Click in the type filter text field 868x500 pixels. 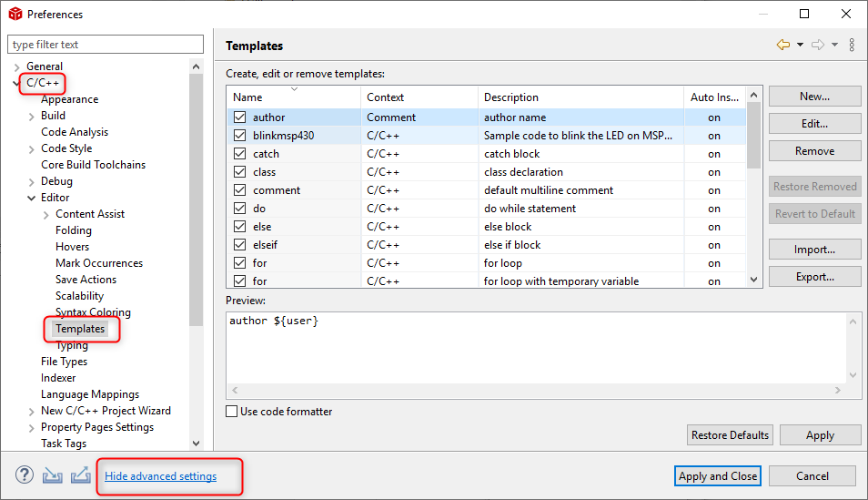tap(106, 45)
